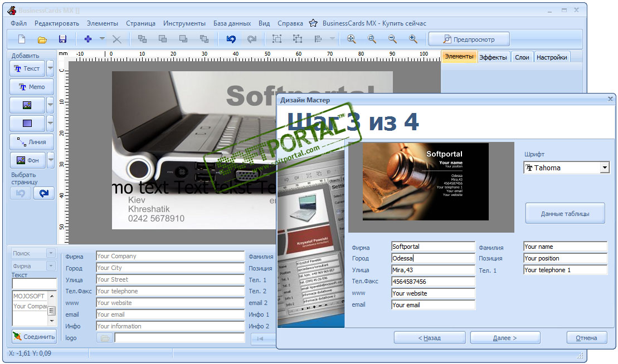Screen dimensions: 618x364
Task: Browse for a logo with the small folder button
Action: 105,338
